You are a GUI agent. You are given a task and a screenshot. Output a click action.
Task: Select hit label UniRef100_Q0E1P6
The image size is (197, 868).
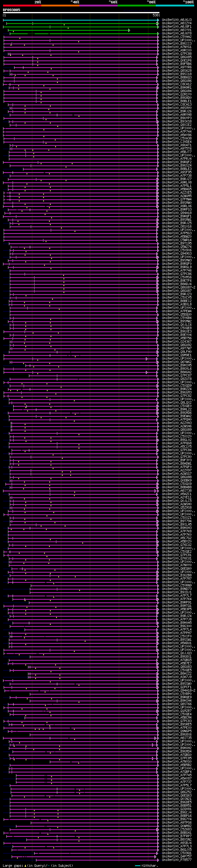(x=177, y=60)
